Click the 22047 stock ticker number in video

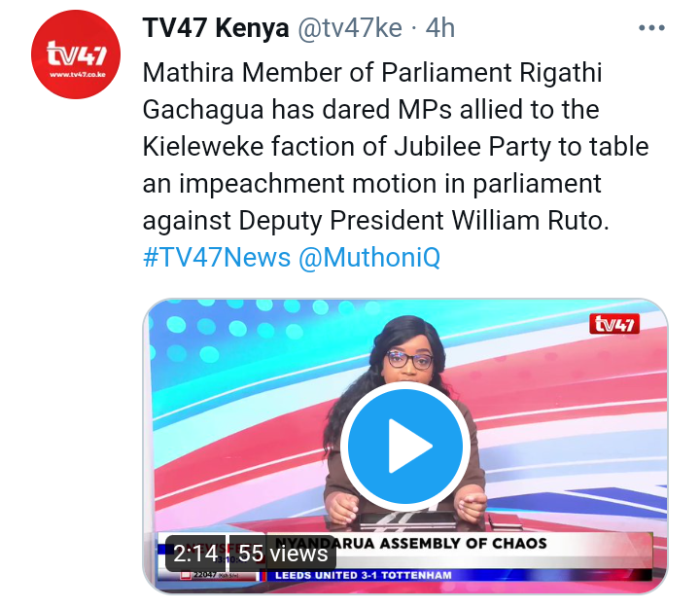pos(204,575)
